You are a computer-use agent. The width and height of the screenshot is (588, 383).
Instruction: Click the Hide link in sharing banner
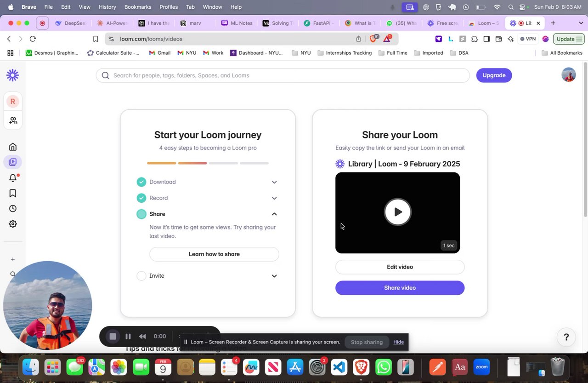coord(398,342)
